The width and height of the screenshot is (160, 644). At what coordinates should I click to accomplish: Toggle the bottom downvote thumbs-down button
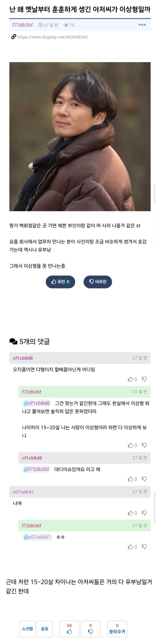click(x=90, y=629)
